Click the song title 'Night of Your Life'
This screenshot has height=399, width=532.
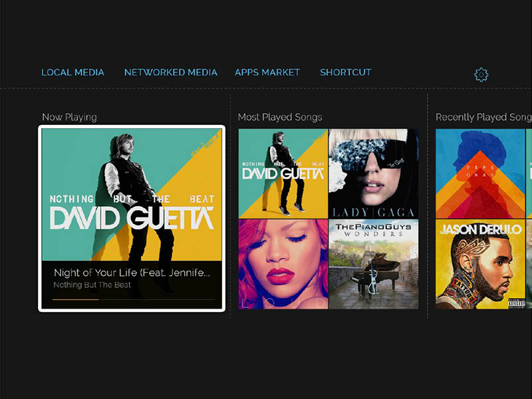[132, 273]
